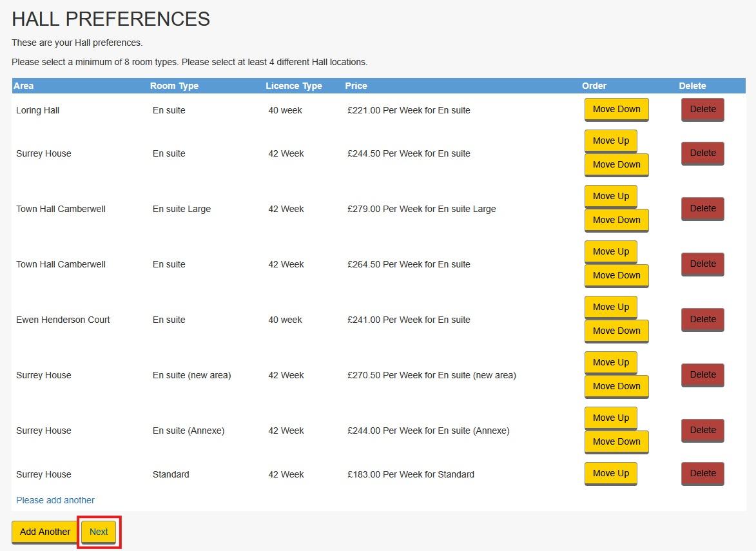Move Surrey House En suite (Annexe) down
This screenshot has height=551, width=756.
(616, 441)
